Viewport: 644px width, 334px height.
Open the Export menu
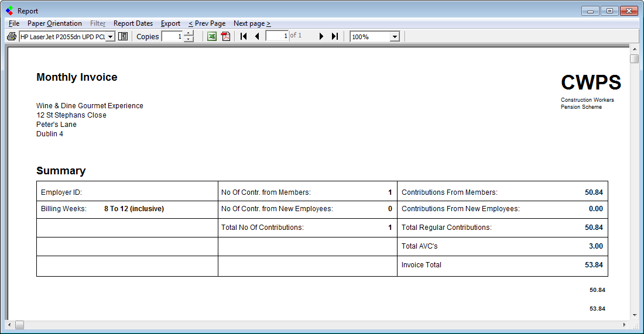pyautogui.click(x=170, y=23)
